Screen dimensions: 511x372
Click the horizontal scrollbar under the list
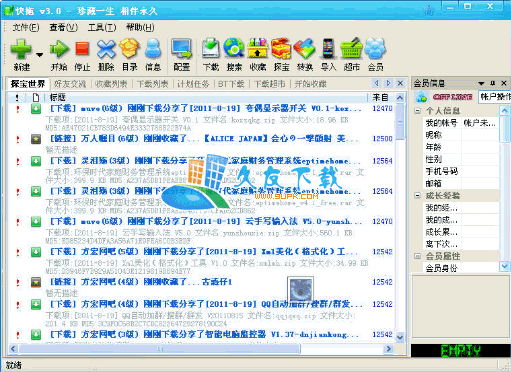200,349
